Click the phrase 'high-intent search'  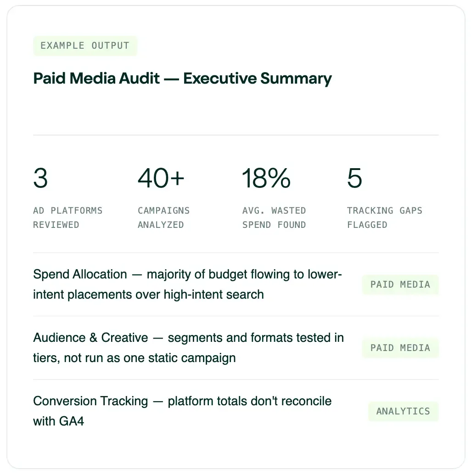pyautogui.click(x=213, y=295)
